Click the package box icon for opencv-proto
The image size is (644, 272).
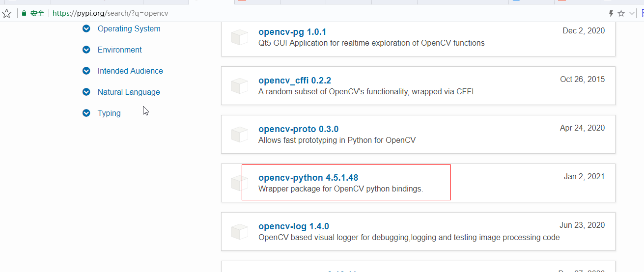click(x=240, y=135)
